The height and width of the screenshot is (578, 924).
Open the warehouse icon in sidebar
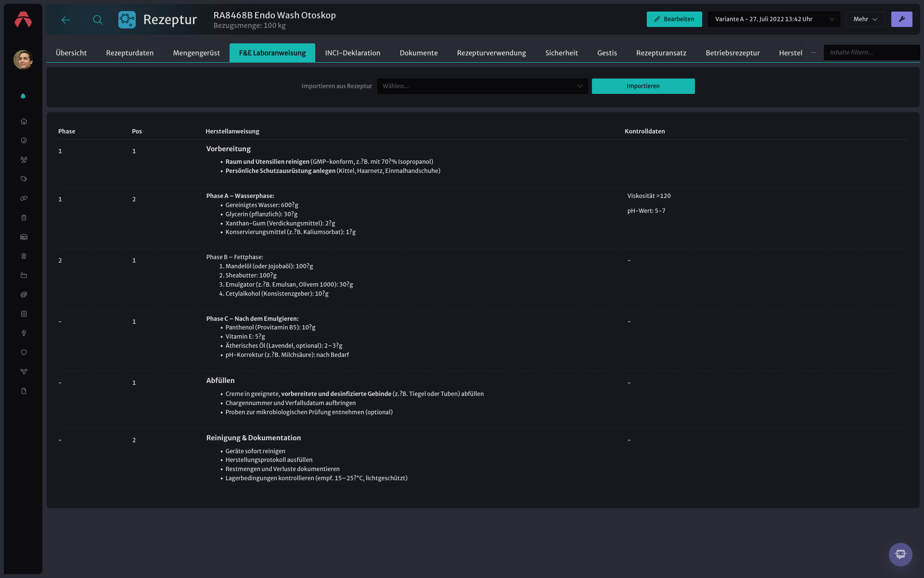click(x=24, y=237)
